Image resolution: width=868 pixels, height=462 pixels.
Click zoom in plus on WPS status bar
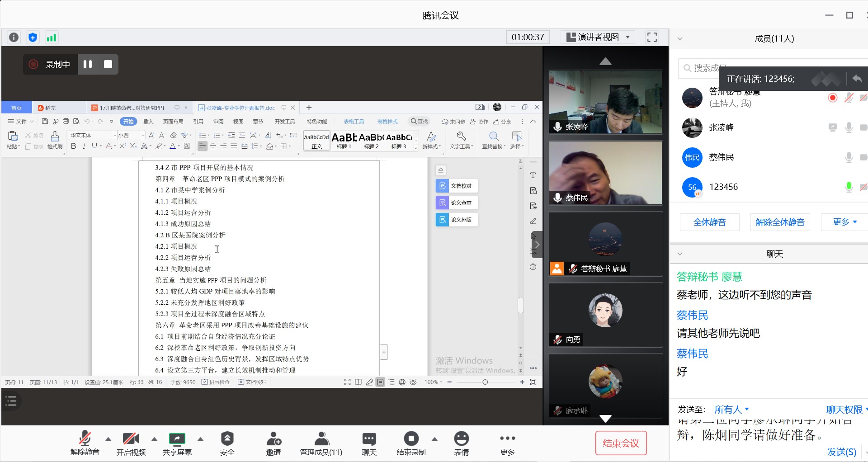(x=522, y=382)
